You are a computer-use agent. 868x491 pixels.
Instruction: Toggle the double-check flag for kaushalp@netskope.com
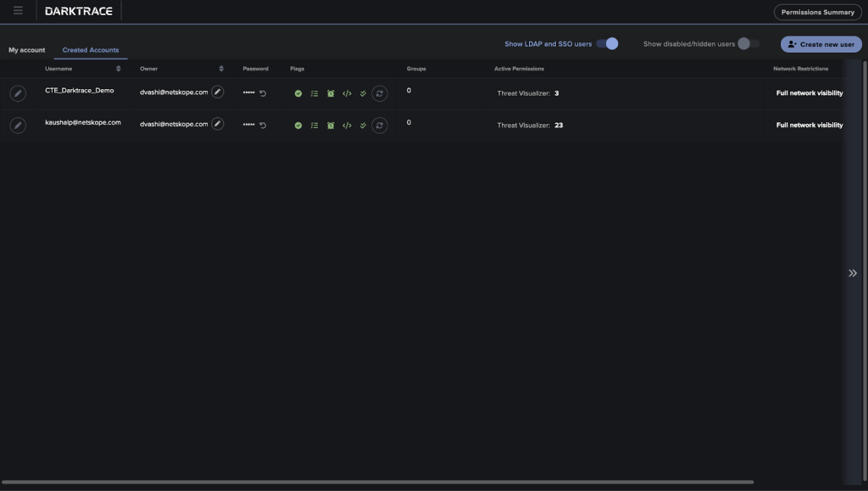(363, 126)
